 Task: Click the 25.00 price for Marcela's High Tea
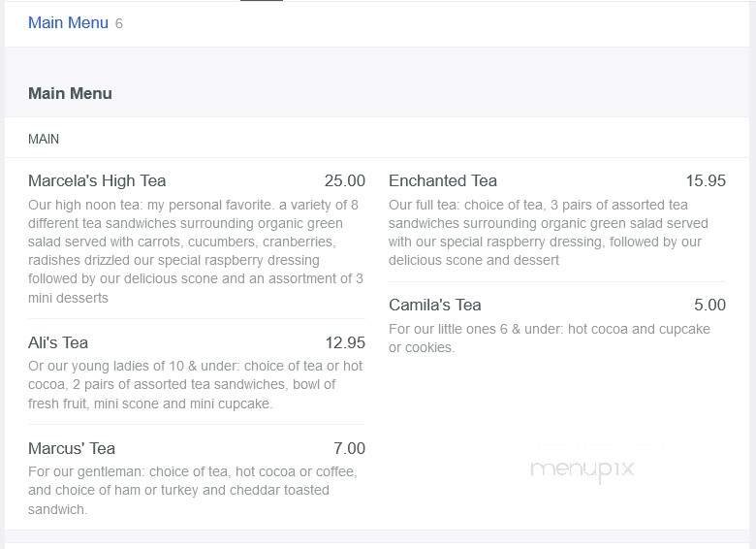[x=345, y=180]
